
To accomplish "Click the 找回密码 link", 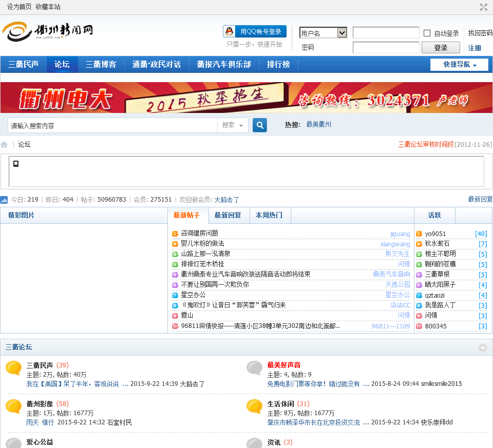I will tap(480, 33).
